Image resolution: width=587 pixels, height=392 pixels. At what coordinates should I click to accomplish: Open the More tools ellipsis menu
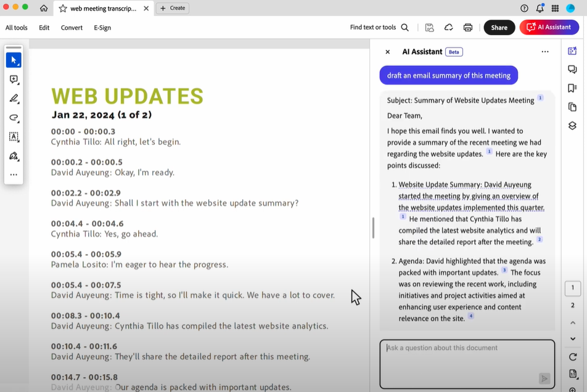[x=14, y=174]
